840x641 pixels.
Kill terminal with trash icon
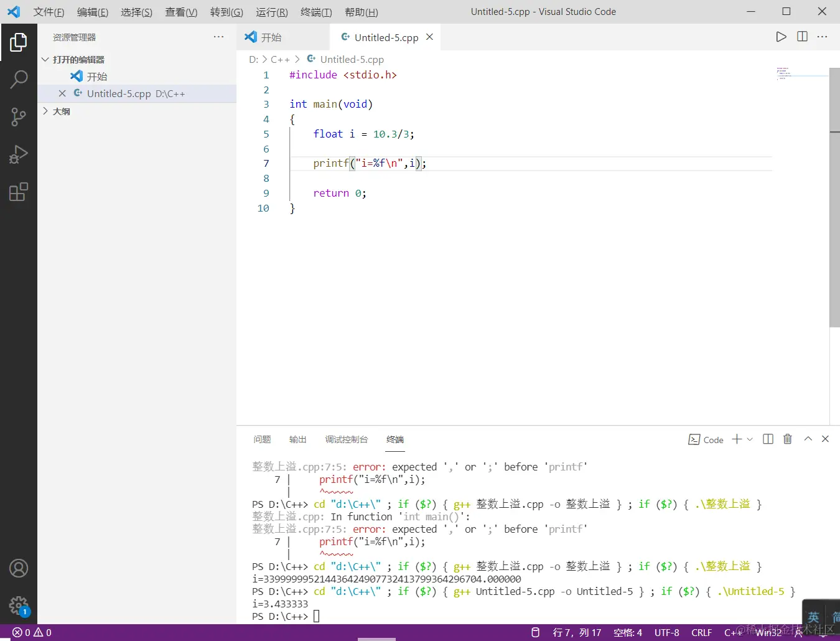tap(787, 439)
